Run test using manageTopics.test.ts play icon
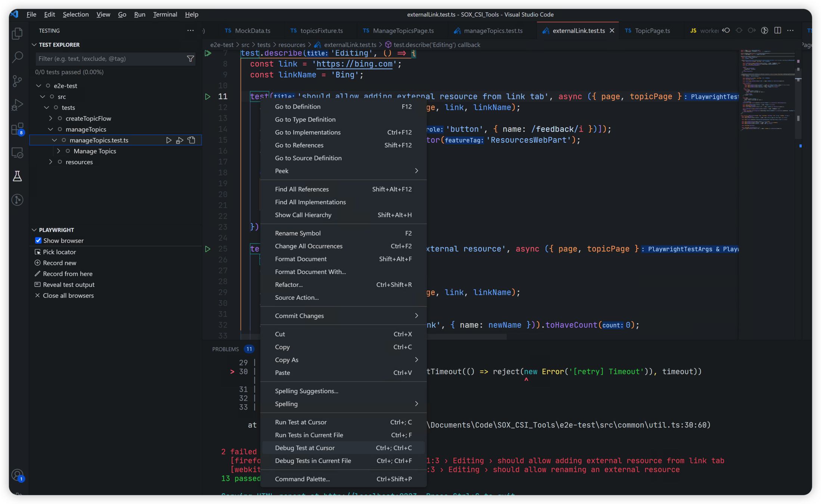This screenshot has width=821, height=504. tap(169, 140)
